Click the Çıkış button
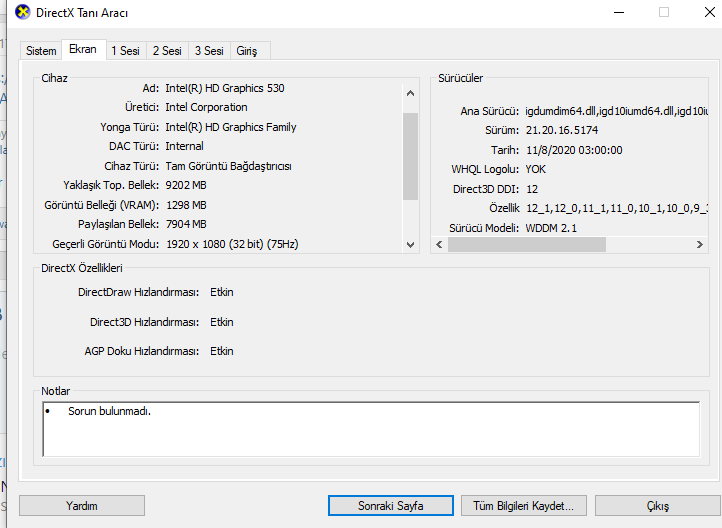This screenshot has width=722, height=528. click(658, 506)
